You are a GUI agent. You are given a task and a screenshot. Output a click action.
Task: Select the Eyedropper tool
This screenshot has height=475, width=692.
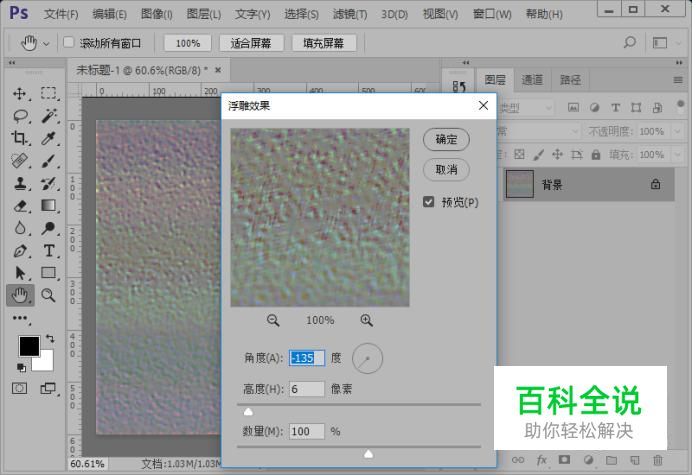(x=49, y=138)
